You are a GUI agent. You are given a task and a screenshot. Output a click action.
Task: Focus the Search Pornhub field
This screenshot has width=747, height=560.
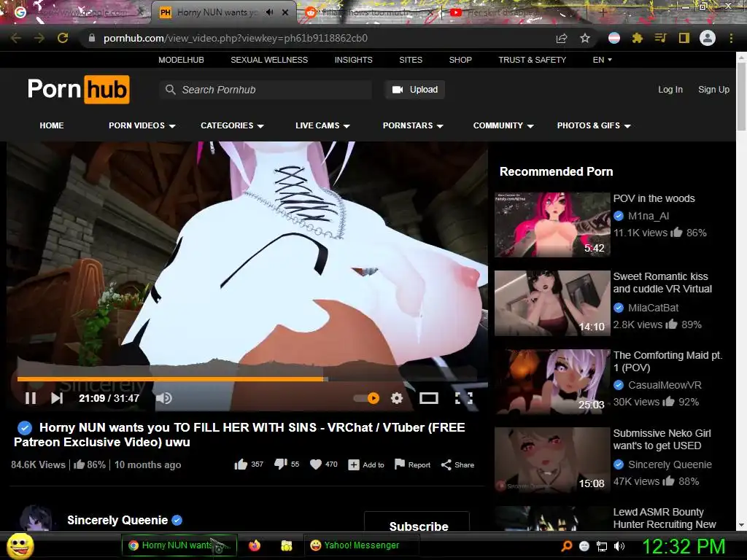tap(266, 90)
